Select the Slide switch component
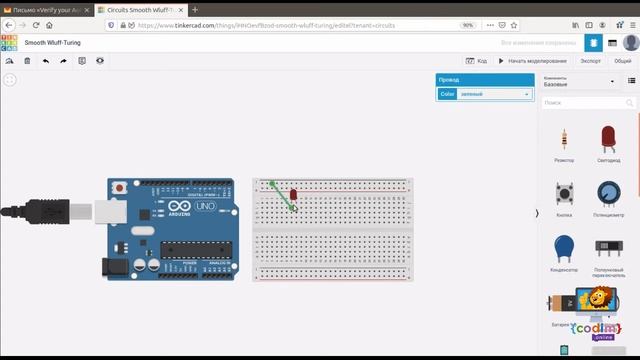This screenshot has height=360, width=640. pos(609,257)
